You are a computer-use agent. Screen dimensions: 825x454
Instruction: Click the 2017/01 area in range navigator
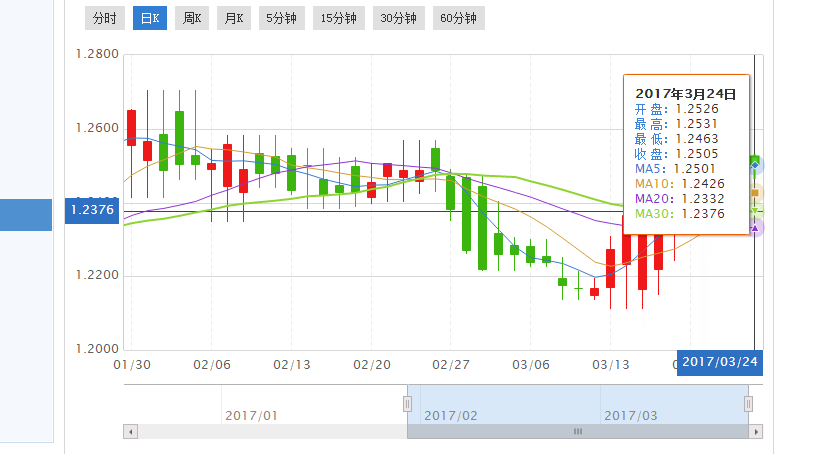point(251,414)
